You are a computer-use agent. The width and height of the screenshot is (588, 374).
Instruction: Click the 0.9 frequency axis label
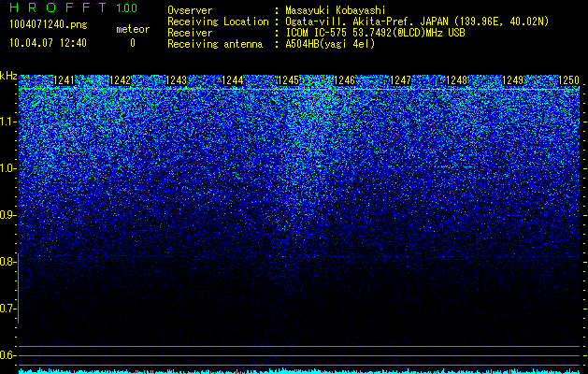pos(7,215)
